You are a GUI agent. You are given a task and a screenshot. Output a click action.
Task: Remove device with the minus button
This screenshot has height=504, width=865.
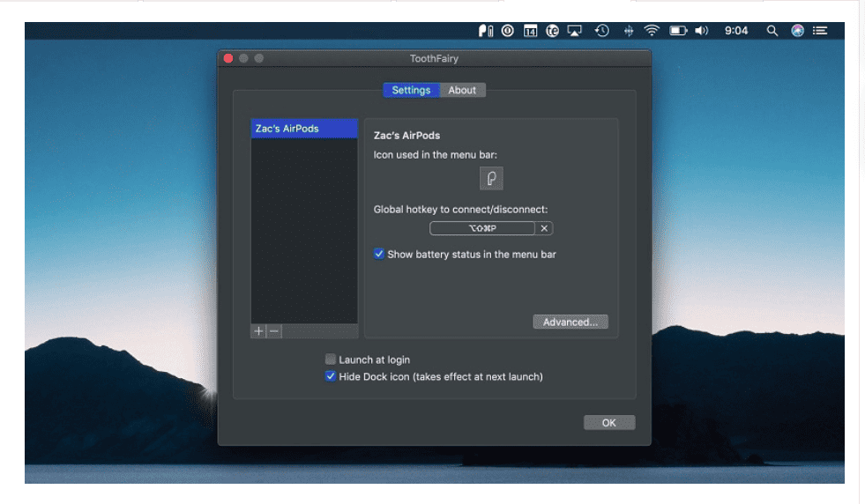point(274,330)
